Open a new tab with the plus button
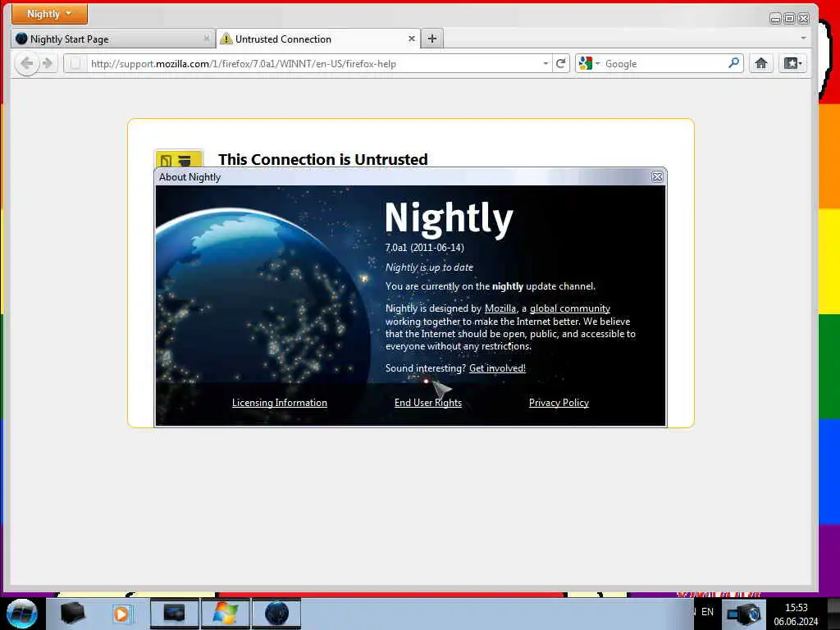This screenshot has height=630, width=840. click(x=432, y=39)
